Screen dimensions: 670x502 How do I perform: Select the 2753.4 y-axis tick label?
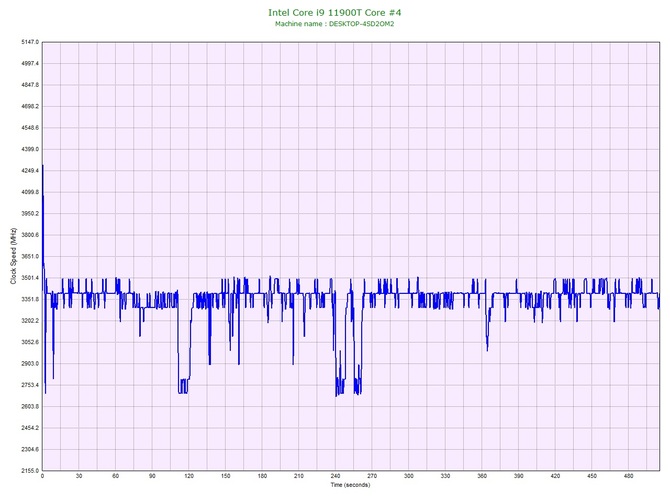pos(30,385)
